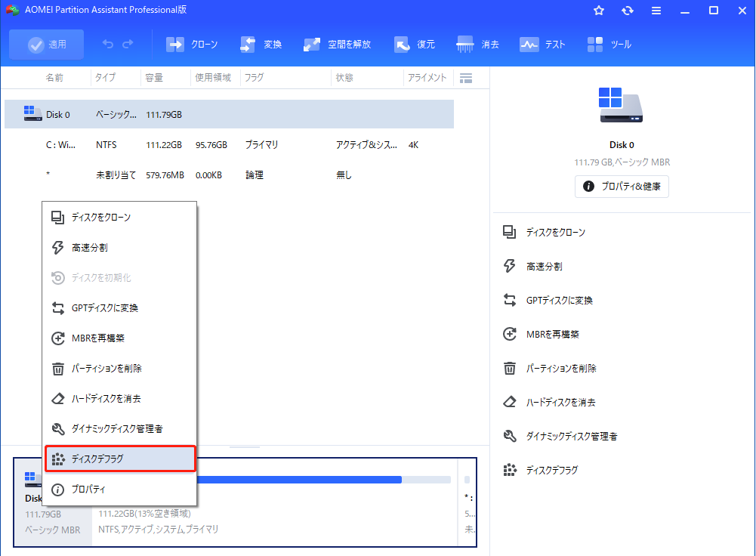
Task: Click パーティションを削除 in the right panel
Action: [x=550, y=369]
